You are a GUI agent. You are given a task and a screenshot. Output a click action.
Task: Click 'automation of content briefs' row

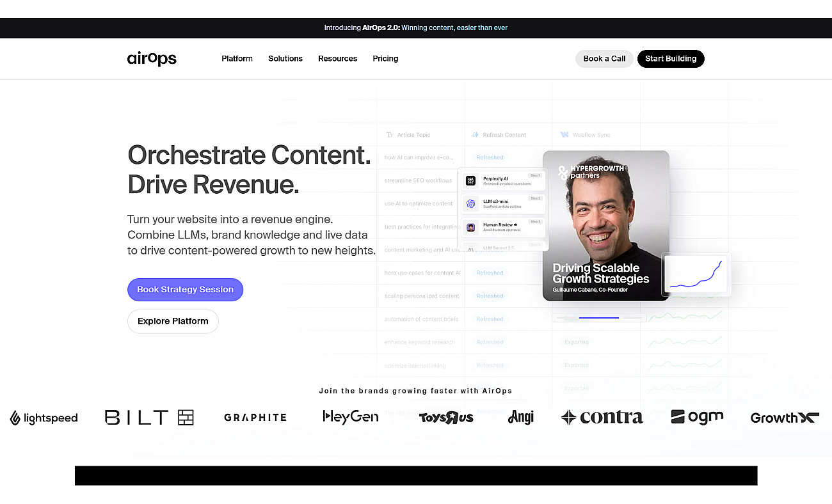pos(421,319)
